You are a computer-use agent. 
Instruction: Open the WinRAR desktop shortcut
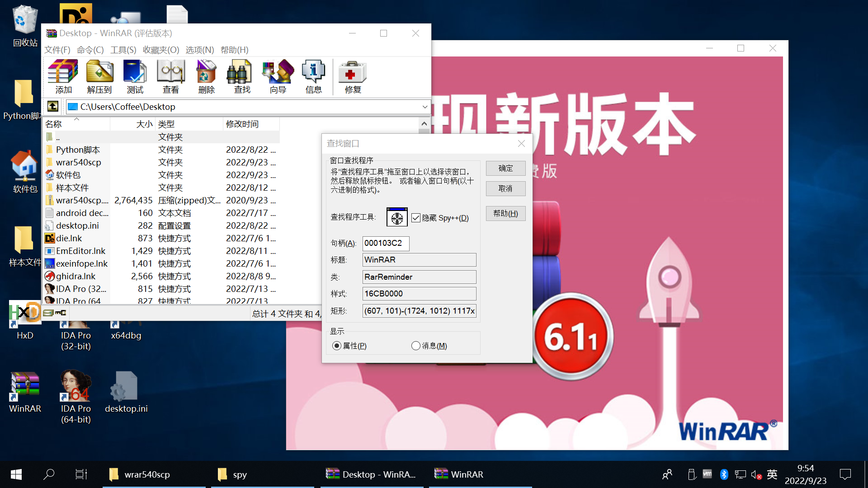click(x=25, y=392)
